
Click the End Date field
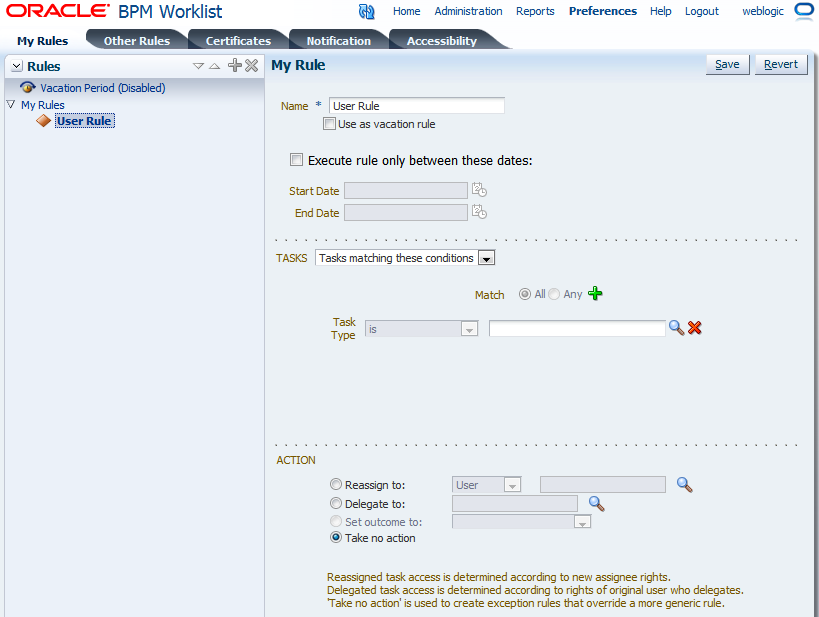pyautogui.click(x=405, y=213)
